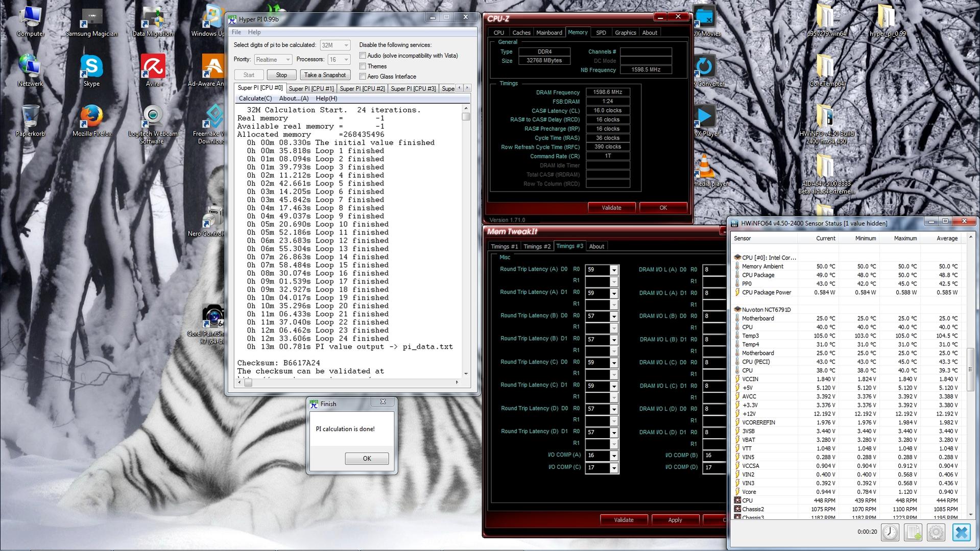Select the Data Migration desktop shortcut
The width and height of the screenshot is (980, 551).
coord(153,20)
